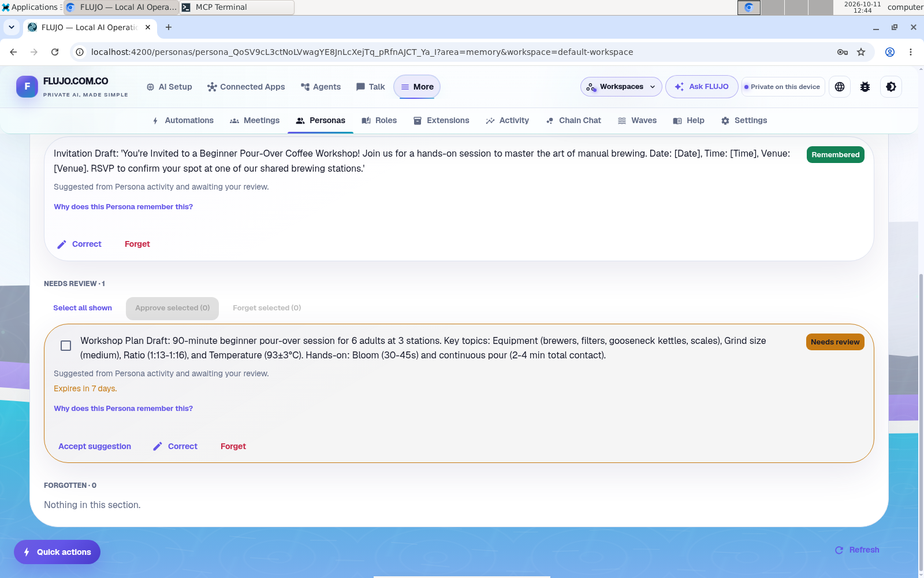Image resolution: width=924 pixels, height=578 pixels.
Task: Open the Waves tab
Action: click(x=638, y=120)
